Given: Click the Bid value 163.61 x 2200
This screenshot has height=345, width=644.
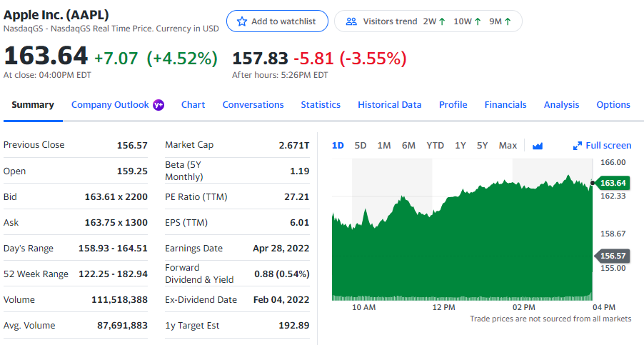Looking at the screenshot, I should pos(116,196).
